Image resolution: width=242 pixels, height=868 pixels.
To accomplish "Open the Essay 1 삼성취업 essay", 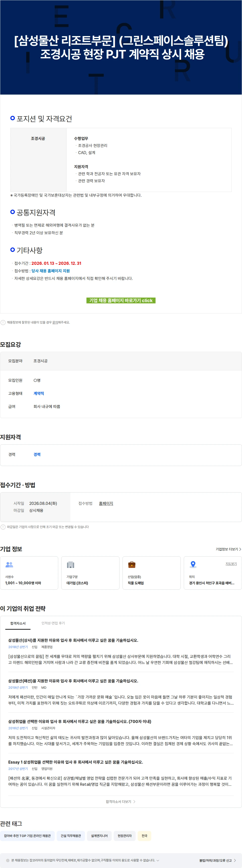I will [x=75, y=762].
